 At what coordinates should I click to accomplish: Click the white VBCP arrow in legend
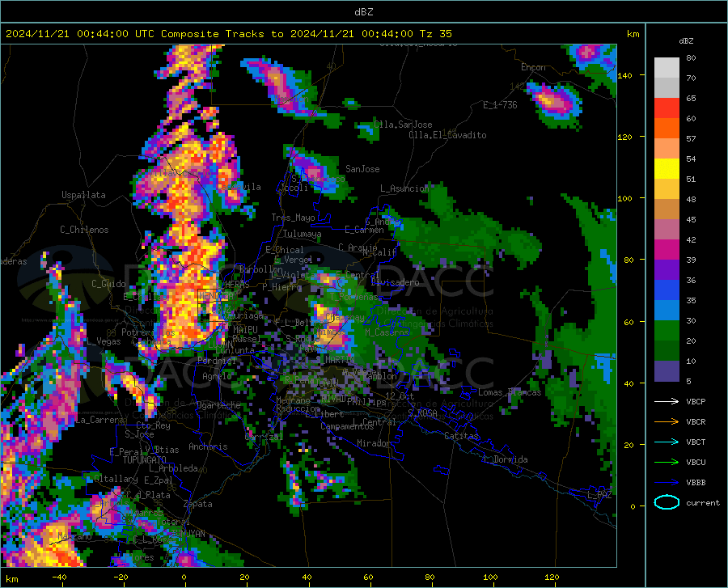click(x=667, y=401)
